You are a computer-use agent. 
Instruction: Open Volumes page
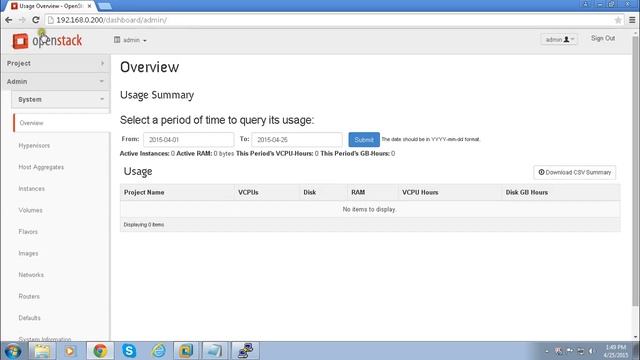pyautogui.click(x=30, y=210)
